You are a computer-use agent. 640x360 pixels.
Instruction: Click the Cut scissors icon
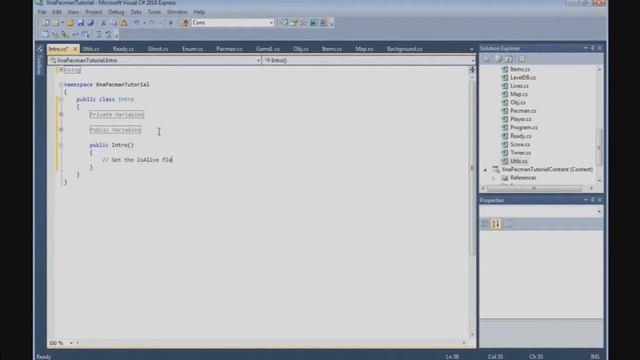point(104,23)
